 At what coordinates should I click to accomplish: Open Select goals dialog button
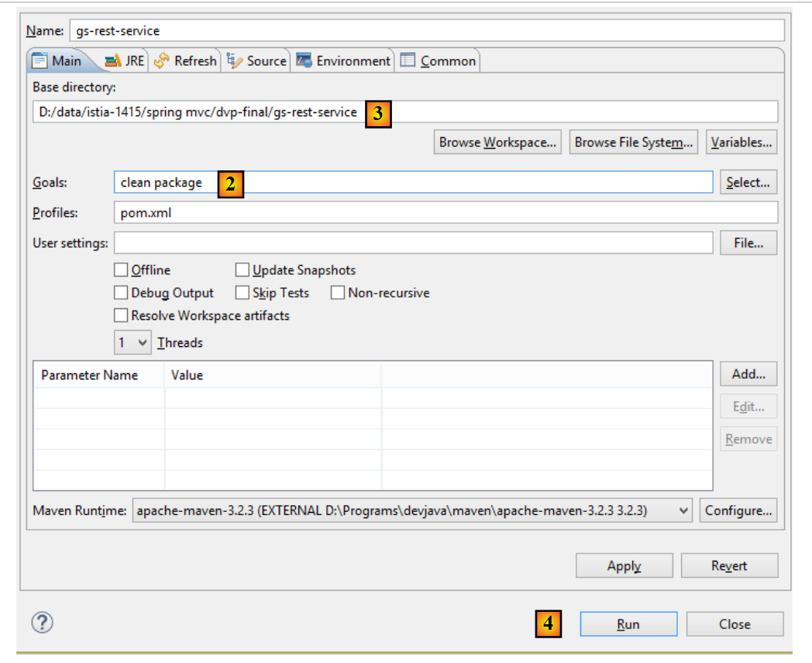coord(748,183)
